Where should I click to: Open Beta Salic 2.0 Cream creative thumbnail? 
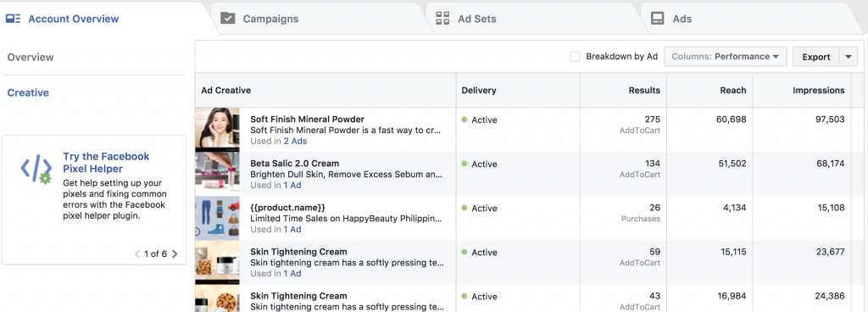coord(217,174)
